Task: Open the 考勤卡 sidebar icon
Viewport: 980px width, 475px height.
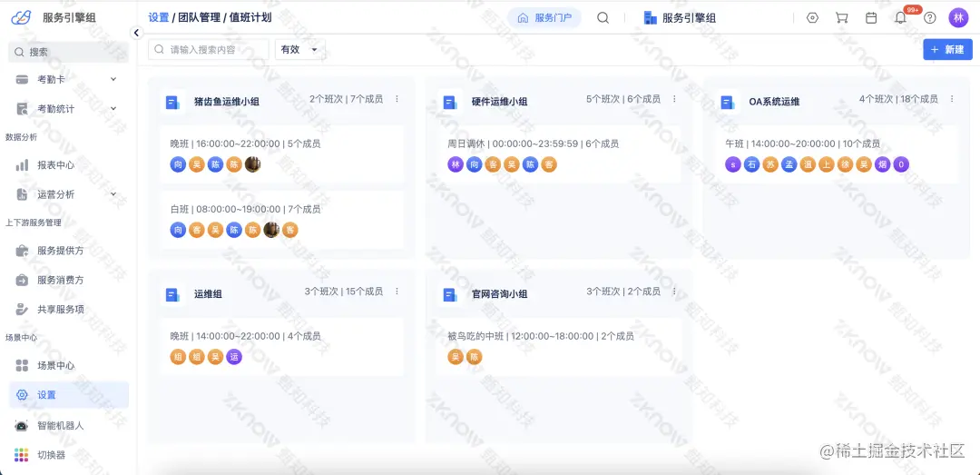Action: [22, 80]
